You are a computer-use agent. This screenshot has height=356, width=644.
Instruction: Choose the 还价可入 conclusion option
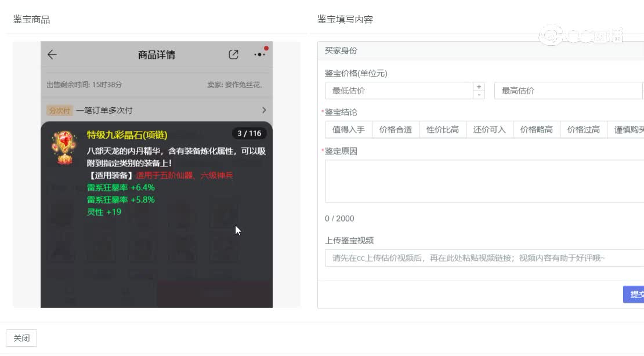click(490, 130)
